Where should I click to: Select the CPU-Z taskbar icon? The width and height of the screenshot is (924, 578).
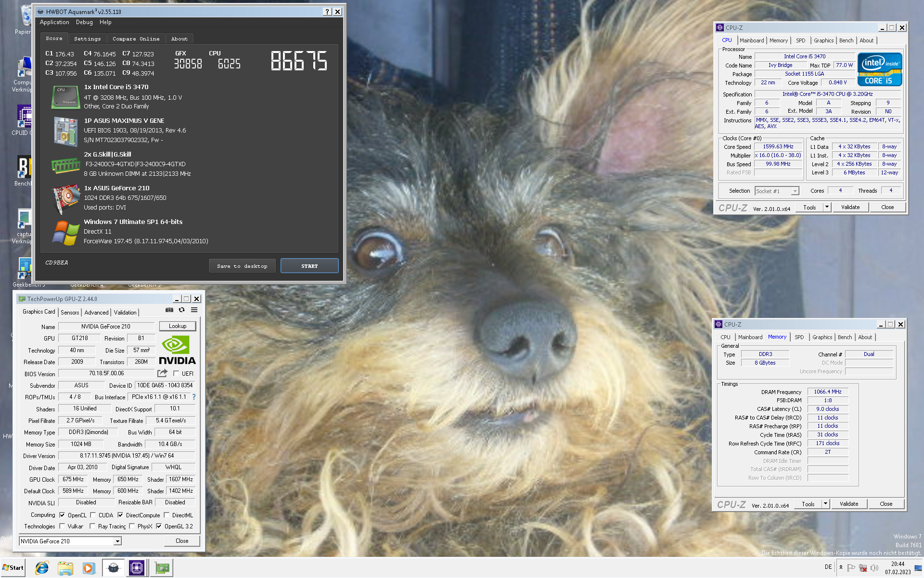pos(136,568)
